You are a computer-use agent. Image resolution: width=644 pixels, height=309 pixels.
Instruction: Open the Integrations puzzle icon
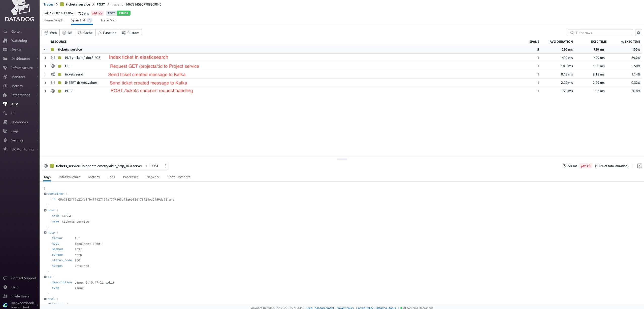tap(5, 95)
